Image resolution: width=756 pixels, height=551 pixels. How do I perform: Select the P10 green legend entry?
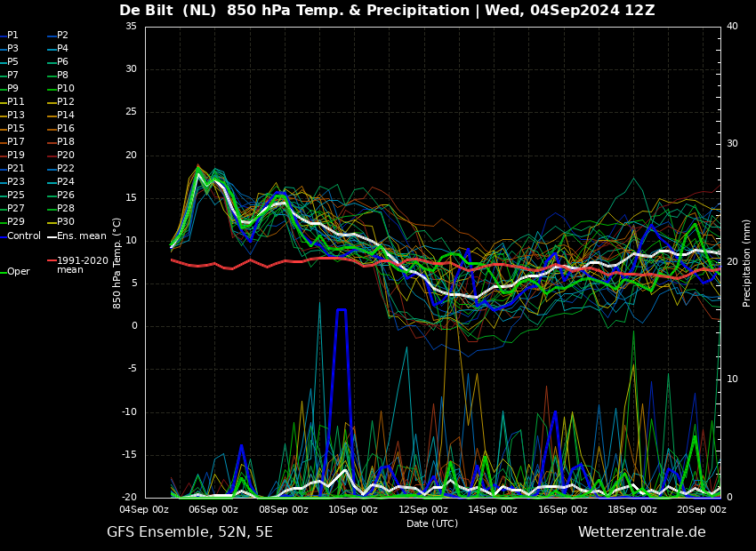[x=65, y=89]
